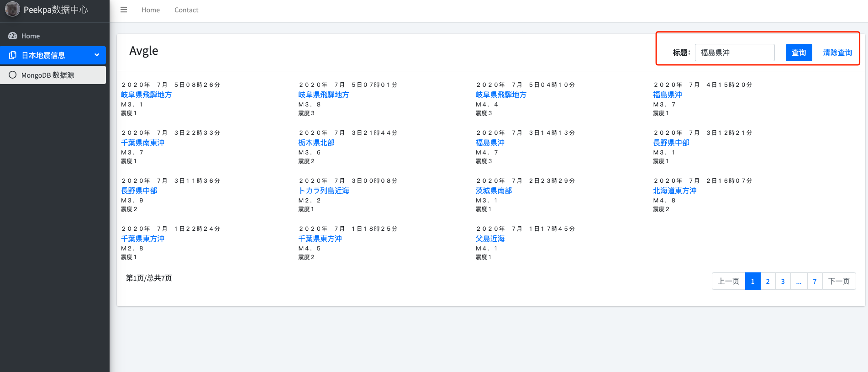Click the 上一页 previous page button
The width and height of the screenshot is (868, 372).
coord(729,281)
